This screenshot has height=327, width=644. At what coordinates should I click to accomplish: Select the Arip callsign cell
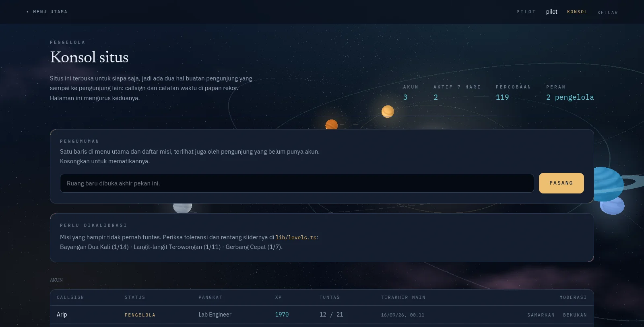click(62, 315)
